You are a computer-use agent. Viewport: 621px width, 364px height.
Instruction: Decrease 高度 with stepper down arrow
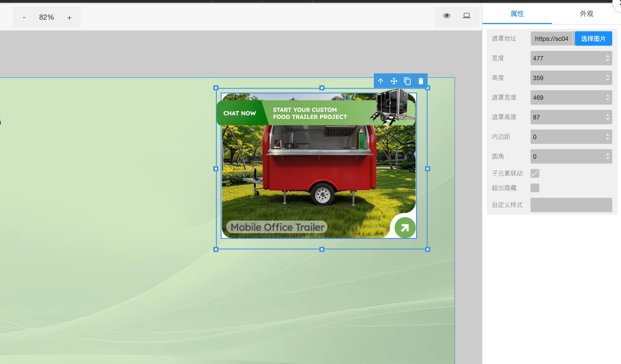[x=608, y=80]
